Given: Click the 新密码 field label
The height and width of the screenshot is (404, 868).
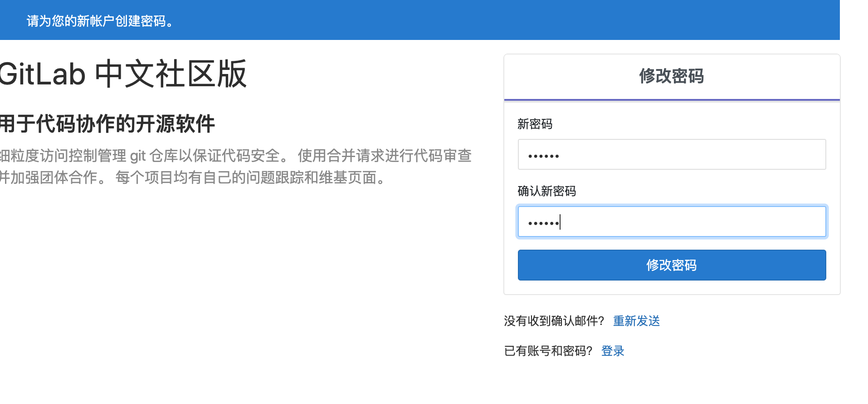Looking at the screenshot, I should click(535, 124).
